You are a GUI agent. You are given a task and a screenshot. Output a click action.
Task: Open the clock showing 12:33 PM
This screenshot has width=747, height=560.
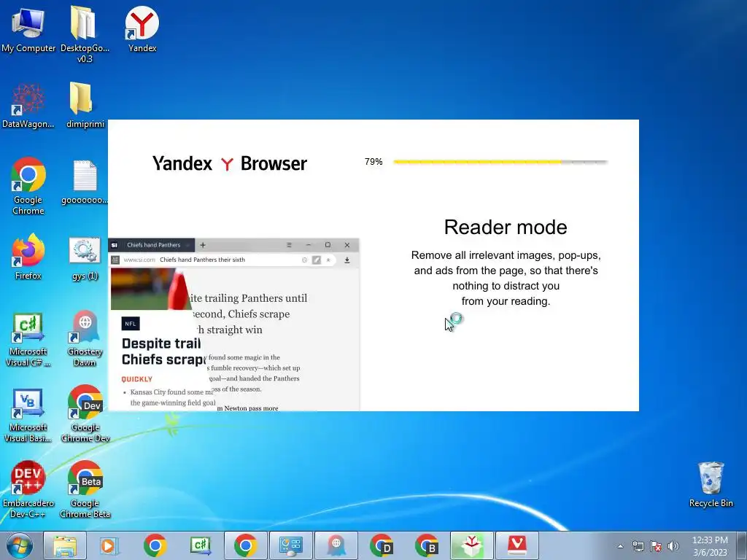click(710, 546)
